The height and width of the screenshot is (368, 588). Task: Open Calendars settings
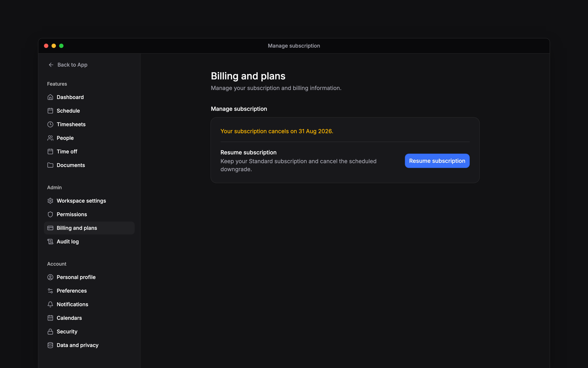(x=89, y=318)
